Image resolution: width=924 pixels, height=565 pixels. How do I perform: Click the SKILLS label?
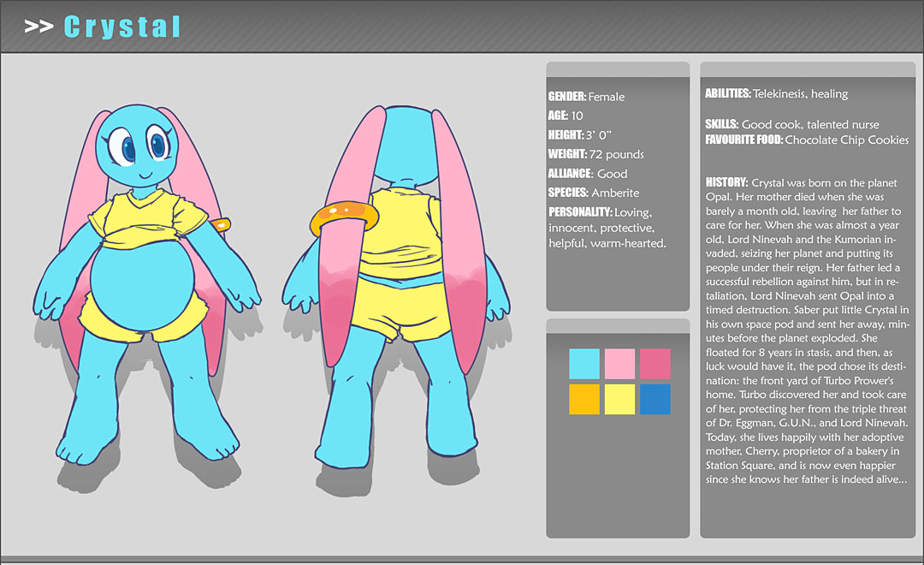pyautogui.click(x=721, y=124)
